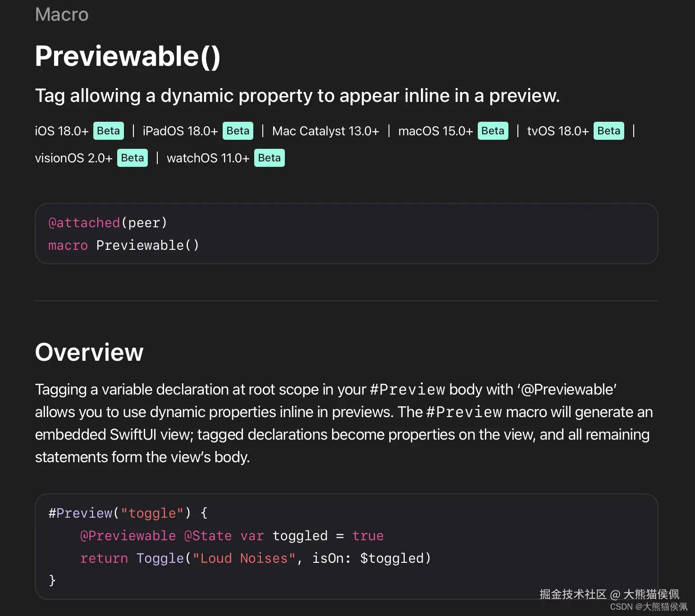Image resolution: width=695 pixels, height=616 pixels.
Task: Click the Overview section heading
Action: pos(89,352)
